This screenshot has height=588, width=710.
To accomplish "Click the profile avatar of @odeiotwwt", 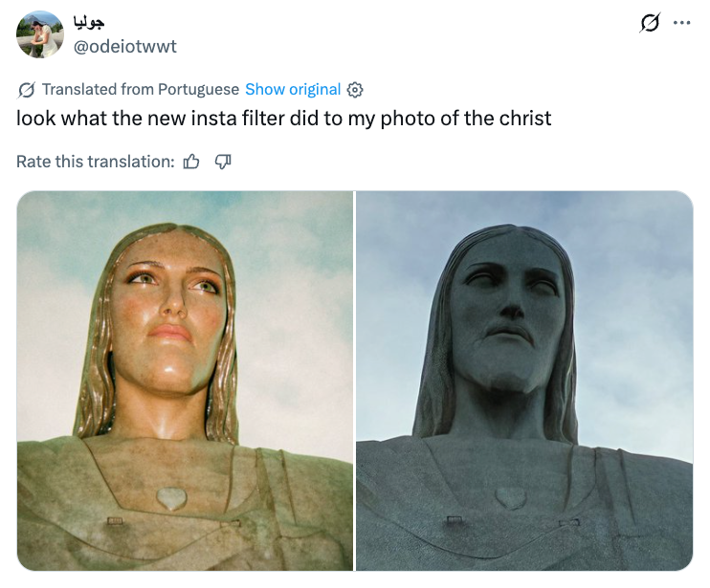I will tap(40, 34).
